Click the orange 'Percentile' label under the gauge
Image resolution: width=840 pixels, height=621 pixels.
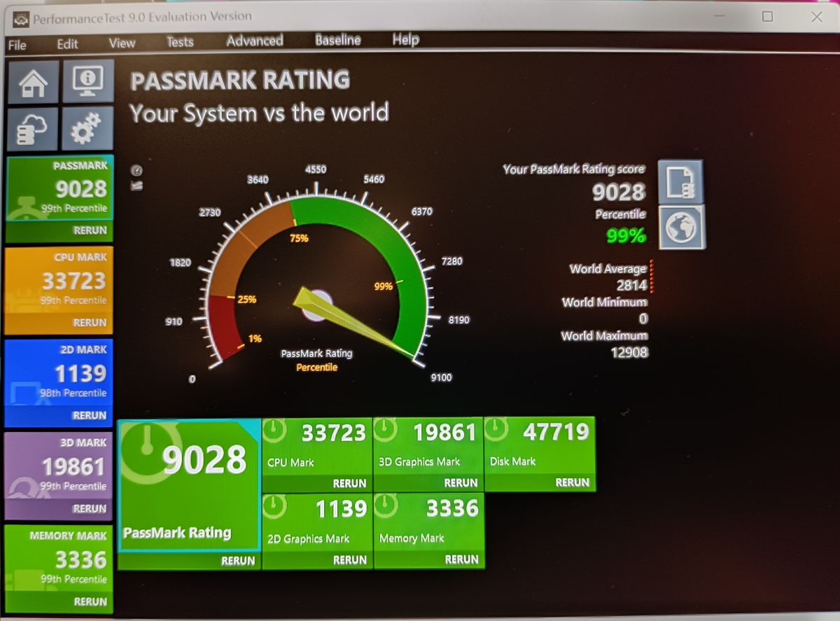point(316,368)
